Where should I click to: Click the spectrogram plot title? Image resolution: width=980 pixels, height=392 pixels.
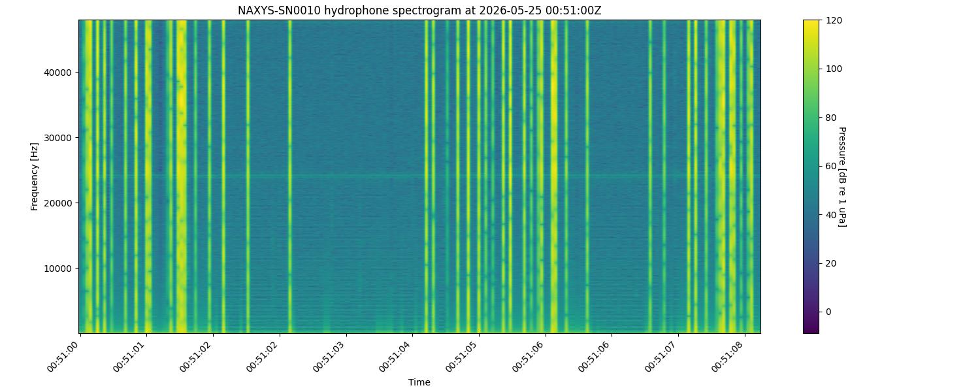419,10
